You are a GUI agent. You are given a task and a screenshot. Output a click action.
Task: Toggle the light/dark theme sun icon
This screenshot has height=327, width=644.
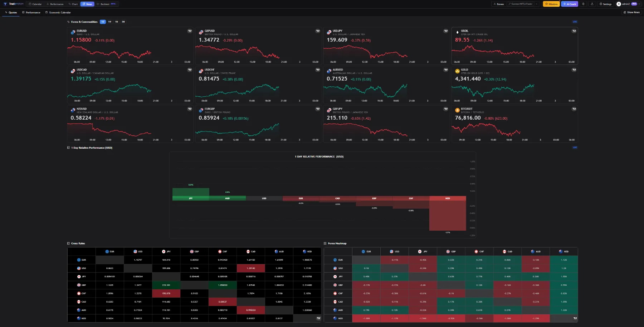pos(583,4)
